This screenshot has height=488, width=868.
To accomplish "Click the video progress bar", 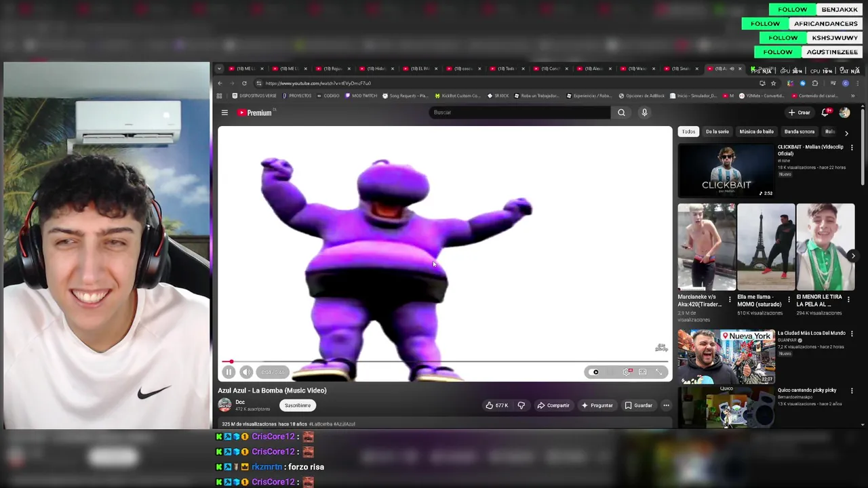I will [445, 362].
